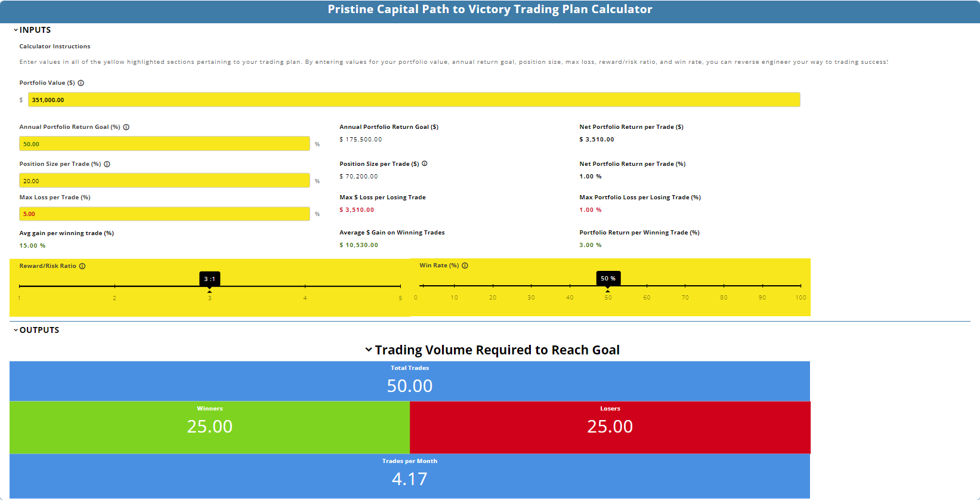Click the Total Trades 50.00 value

click(410, 386)
